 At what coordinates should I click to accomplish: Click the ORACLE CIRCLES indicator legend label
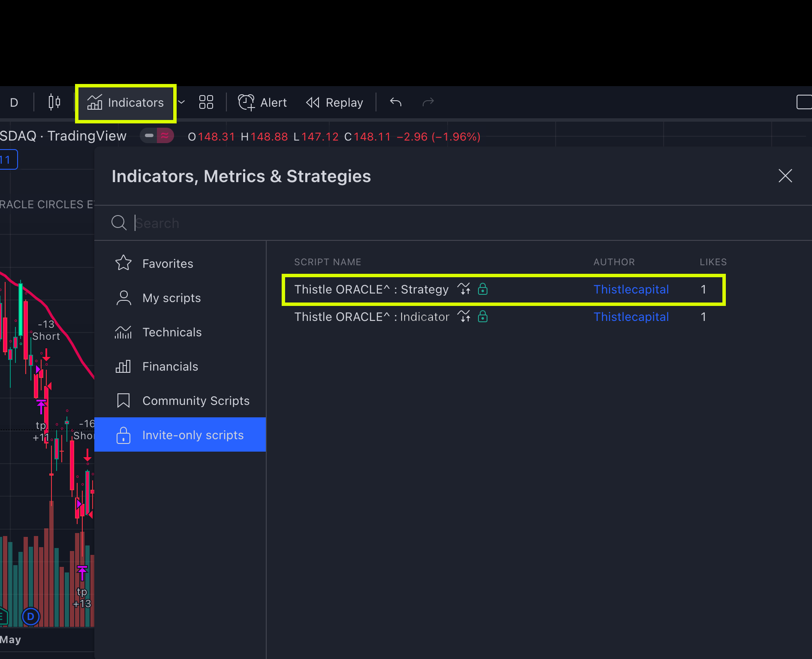click(46, 204)
